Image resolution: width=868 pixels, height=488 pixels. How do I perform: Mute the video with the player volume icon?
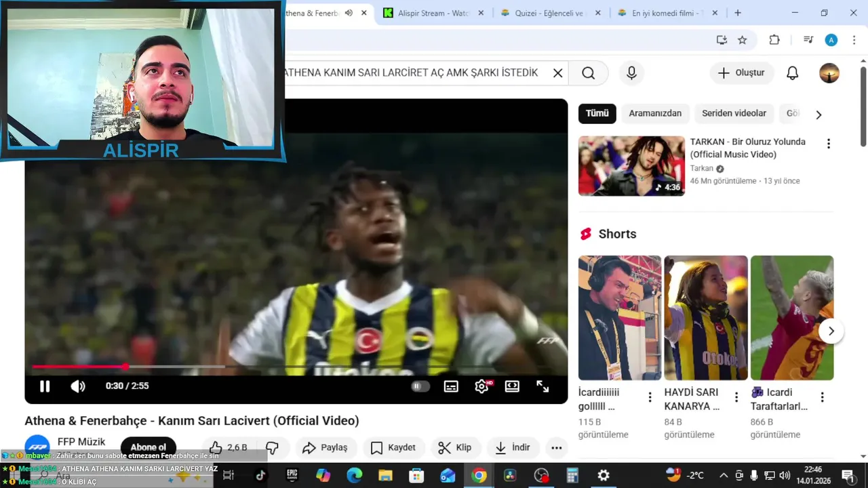[78, 386]
